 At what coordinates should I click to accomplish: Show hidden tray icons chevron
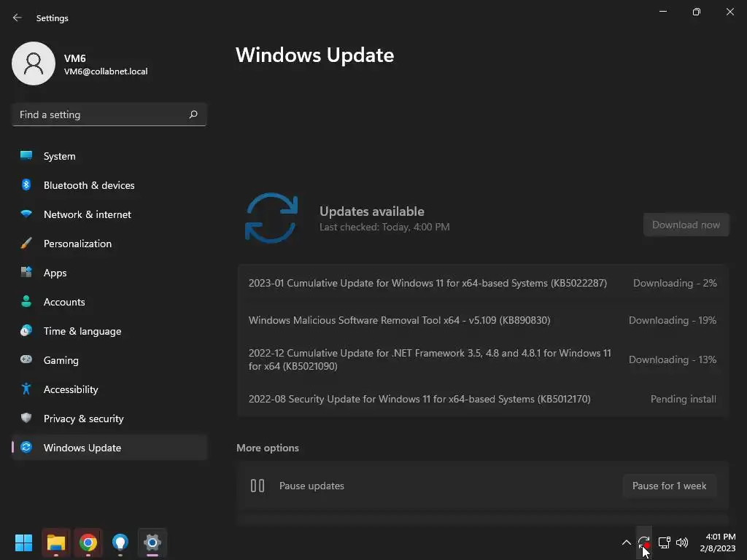coord(626,542)
